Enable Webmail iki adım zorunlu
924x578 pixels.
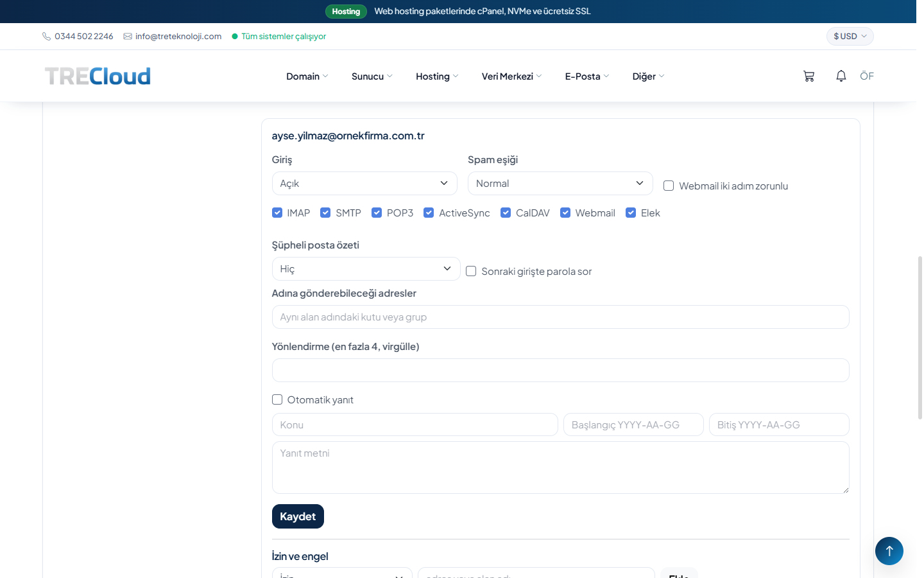click(669, 186)
